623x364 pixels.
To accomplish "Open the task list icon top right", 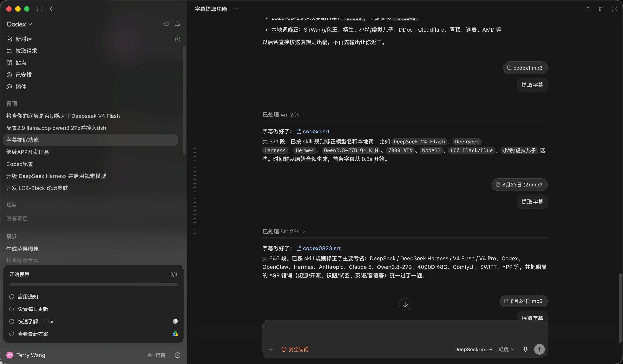I will tap(601, 9).
